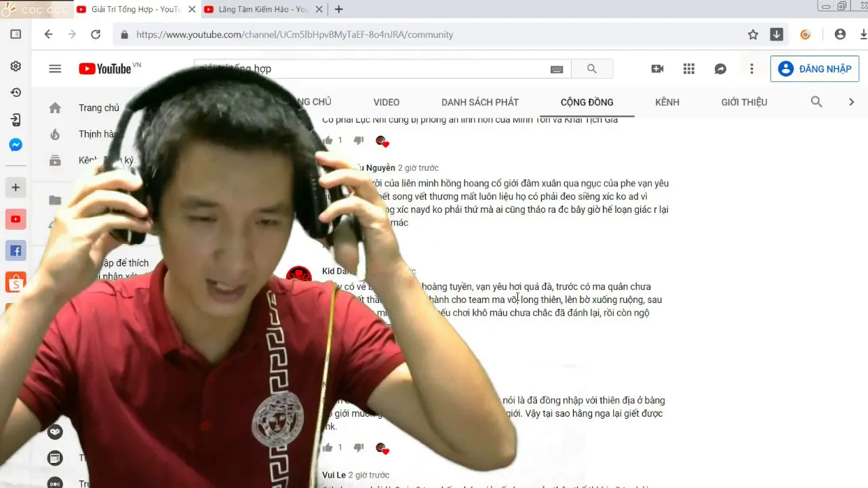Like the hằng nga comment
The image size is (868, 488).
coord(328,447)
